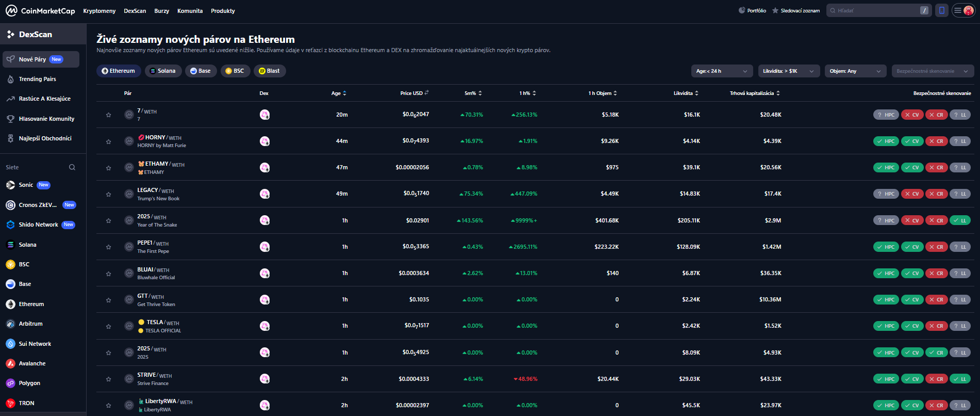The height and width of the screenshot is (416, 980).
Task: Click the Uniswap Dex icon for HORNY row
Action: (x=264, y=141)
